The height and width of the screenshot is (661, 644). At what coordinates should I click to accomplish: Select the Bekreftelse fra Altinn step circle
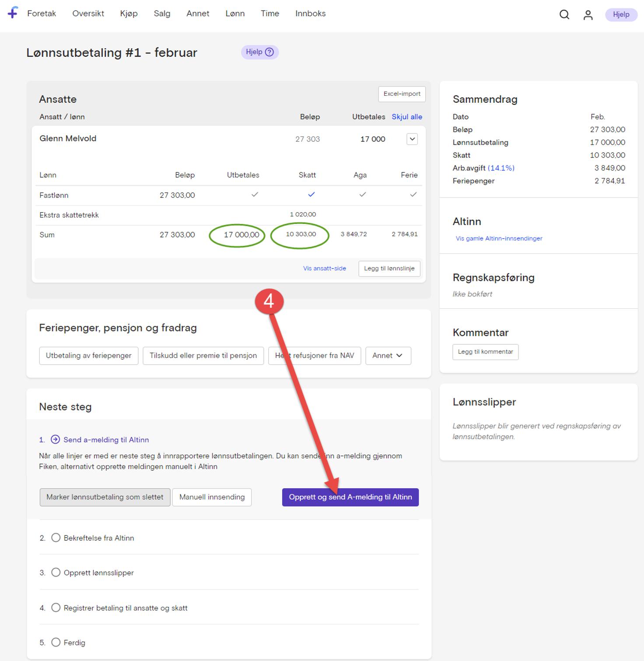[56, 538]
